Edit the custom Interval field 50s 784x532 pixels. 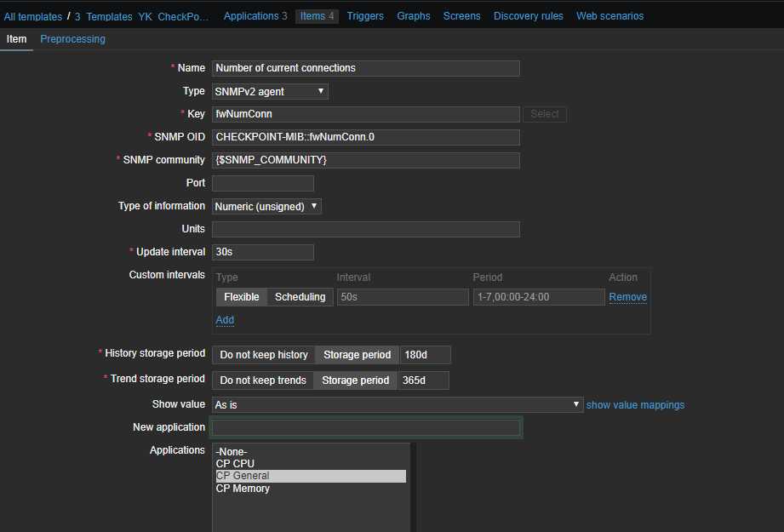point(403,297)
